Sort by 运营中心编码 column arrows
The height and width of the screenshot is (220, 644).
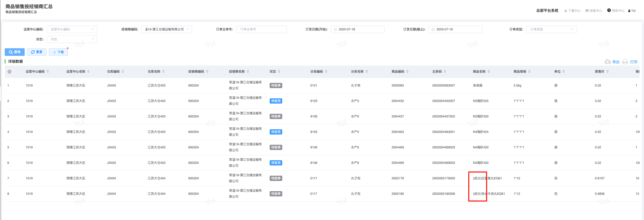point(48,72)
